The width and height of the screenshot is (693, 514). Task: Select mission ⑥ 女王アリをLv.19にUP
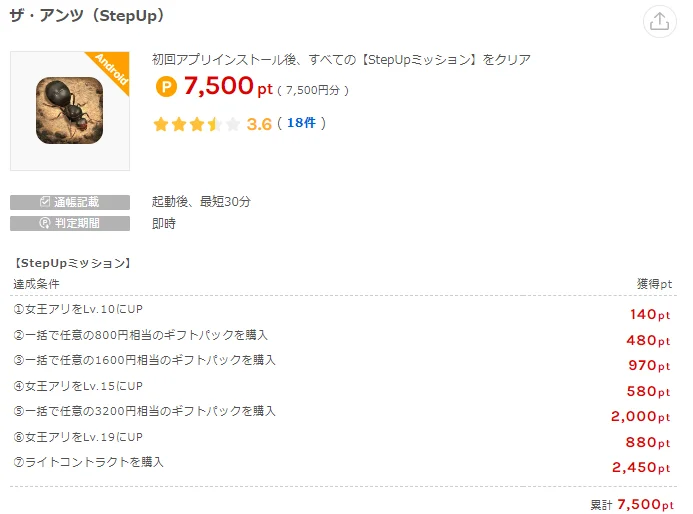pos(78,437)
